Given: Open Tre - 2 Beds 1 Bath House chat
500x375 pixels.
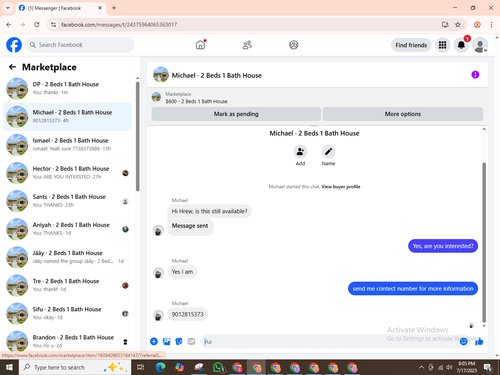Looking at the screenshot, I should tap(67, 285).
